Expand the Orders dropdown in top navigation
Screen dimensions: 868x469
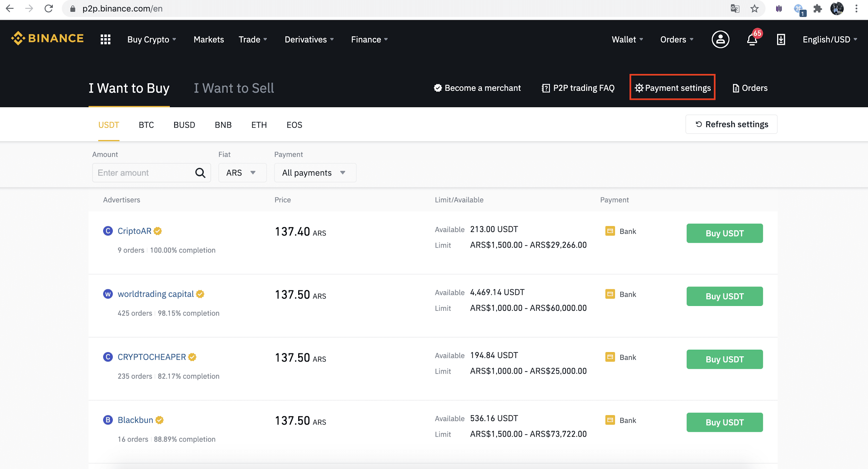click(x=677, y=40)
